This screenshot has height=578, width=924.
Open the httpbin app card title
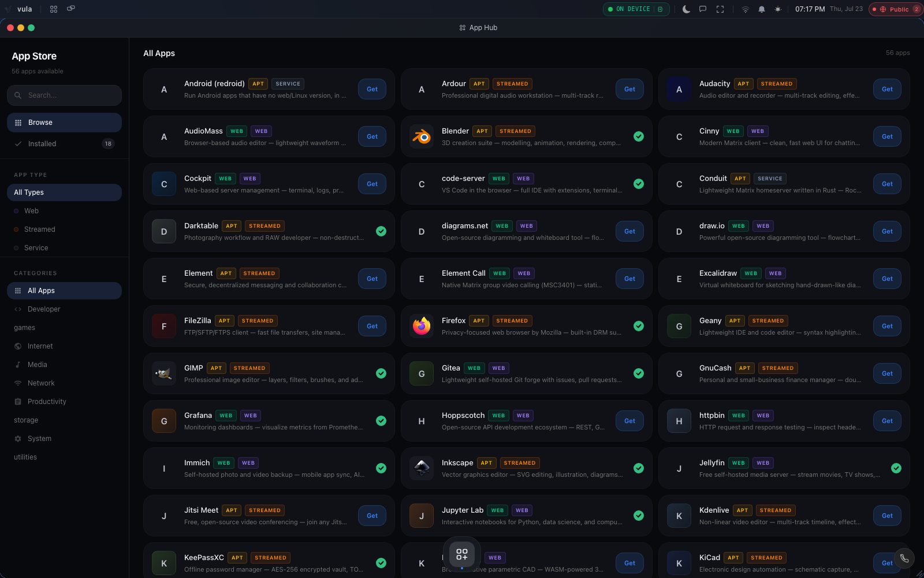coord(711,416)
